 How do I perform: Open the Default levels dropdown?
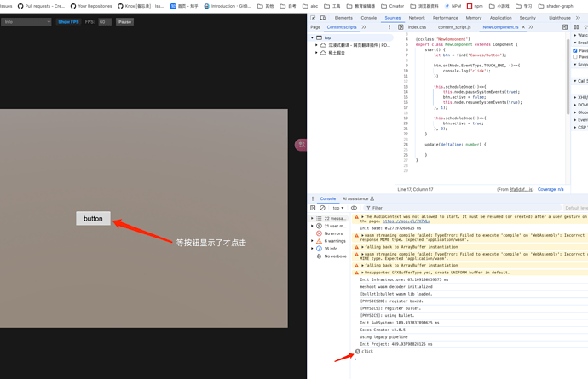coord(576,208)
